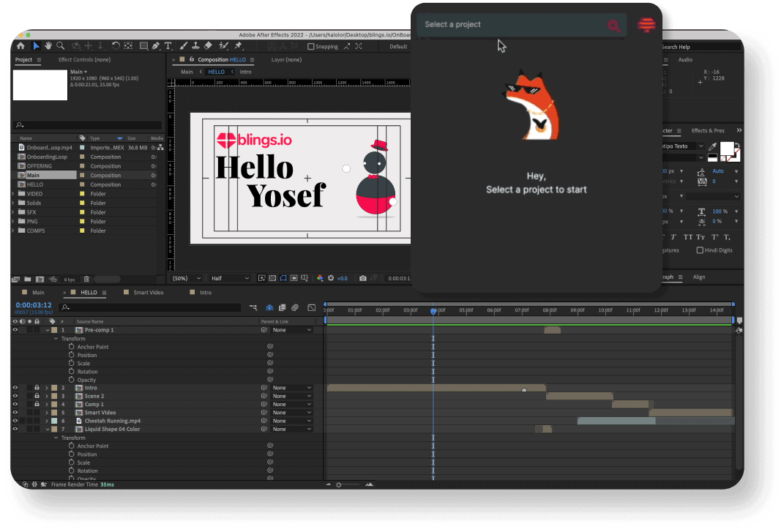Viewport: 784px width, 532px height.
Task: Take snapshot with camera icon
Action: click(363, 278)
